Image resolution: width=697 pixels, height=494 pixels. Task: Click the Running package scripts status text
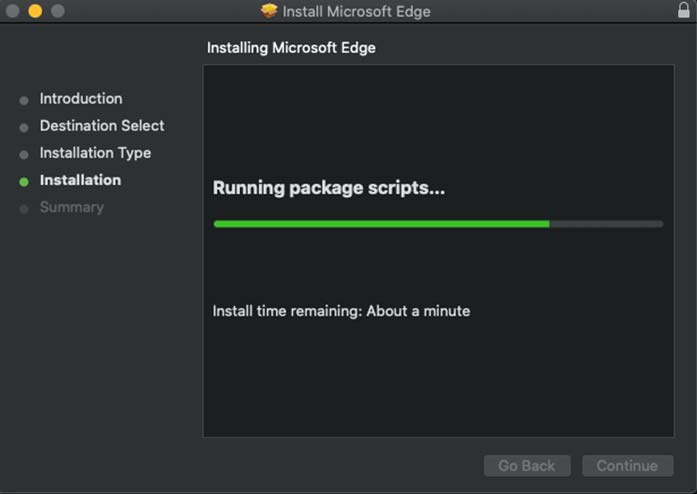tap(328, 188)
